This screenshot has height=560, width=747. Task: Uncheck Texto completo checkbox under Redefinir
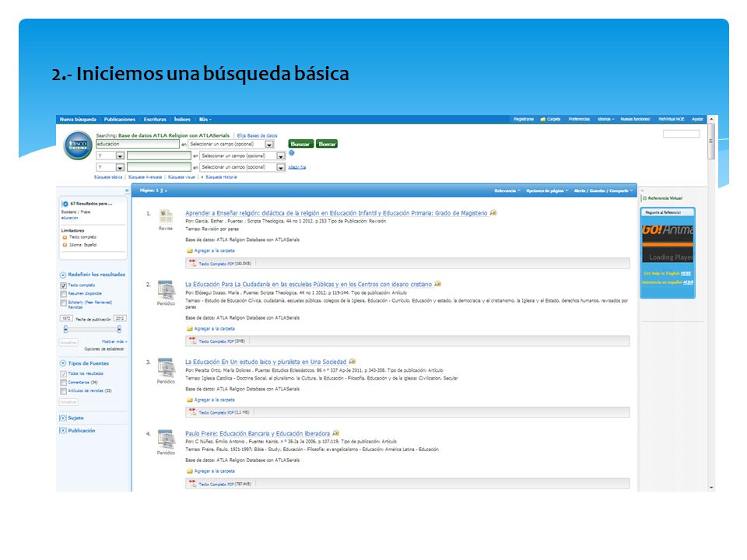(x=63, y=285)
